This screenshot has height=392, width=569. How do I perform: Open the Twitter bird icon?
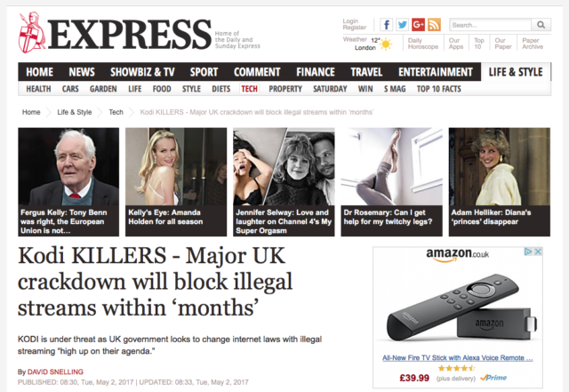[402, 25]
